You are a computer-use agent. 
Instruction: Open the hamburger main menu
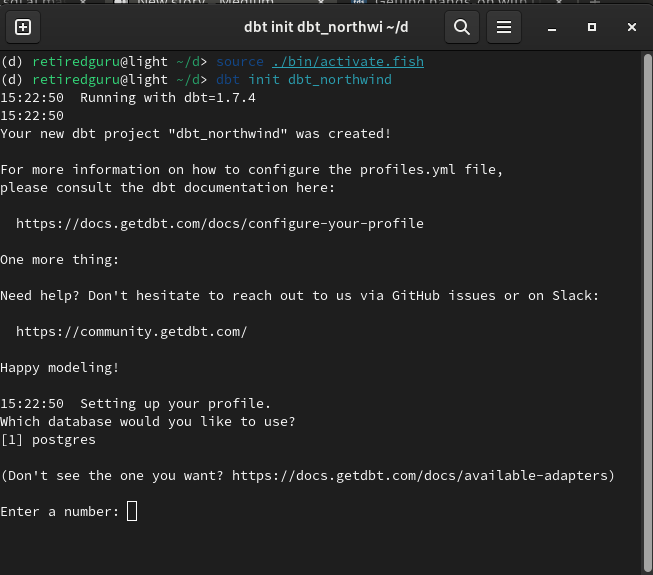tap(504, 27)
